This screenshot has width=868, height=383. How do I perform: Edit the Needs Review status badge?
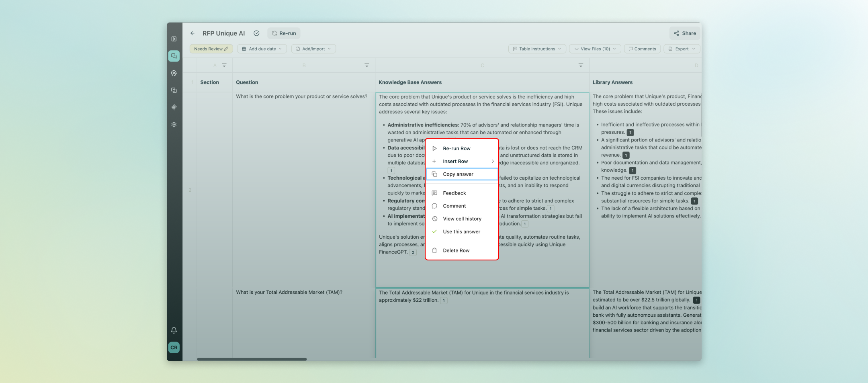click(211, 49)
